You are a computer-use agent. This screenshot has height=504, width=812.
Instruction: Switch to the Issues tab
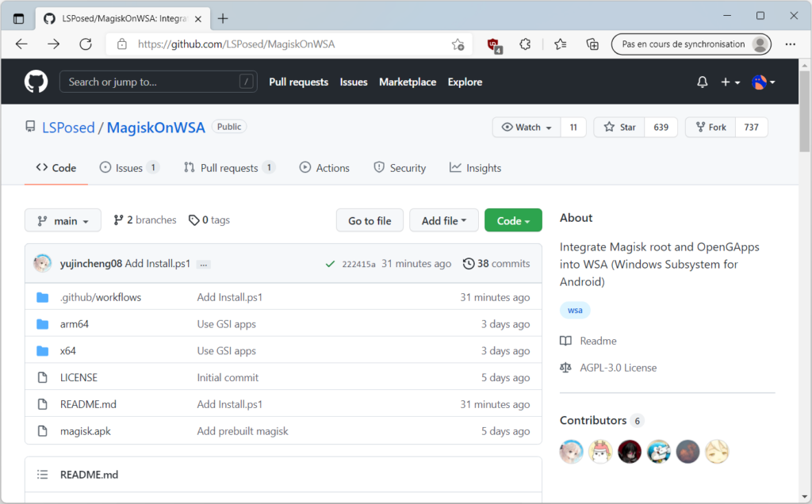click(128, 168)
